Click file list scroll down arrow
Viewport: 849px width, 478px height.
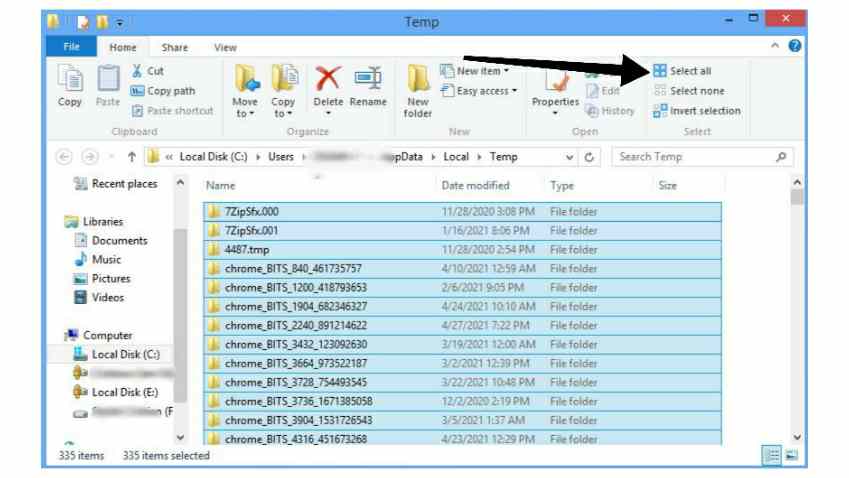(796, 437)
